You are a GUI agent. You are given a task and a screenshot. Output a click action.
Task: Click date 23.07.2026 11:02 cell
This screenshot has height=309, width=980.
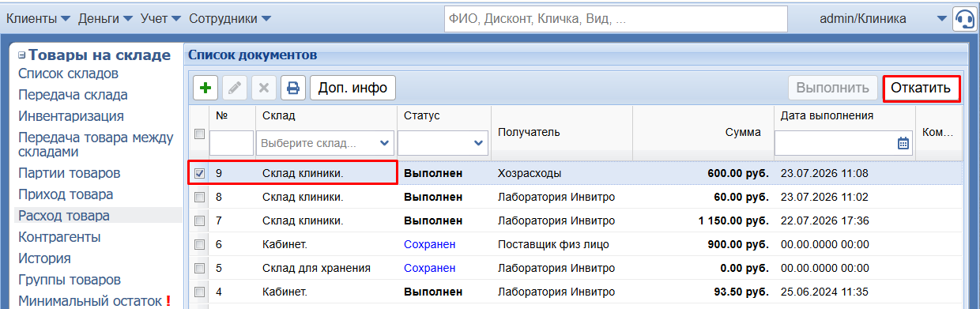[825, 197]
